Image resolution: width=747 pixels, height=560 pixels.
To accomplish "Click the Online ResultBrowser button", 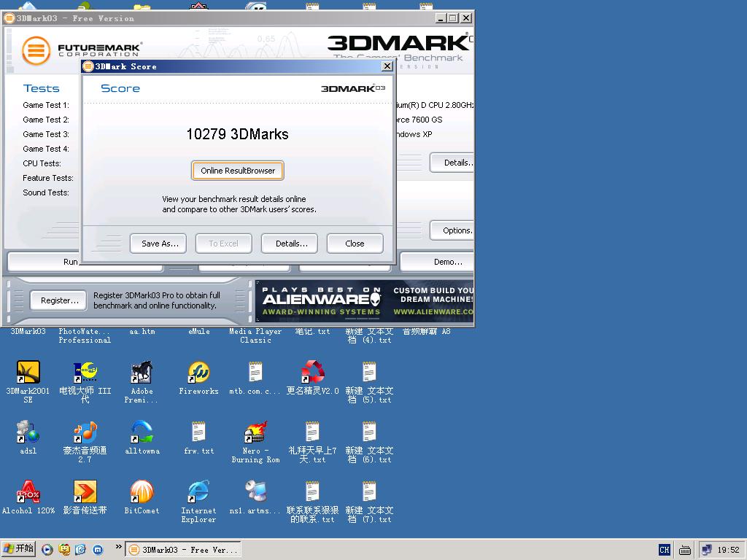I will point(238,171).
